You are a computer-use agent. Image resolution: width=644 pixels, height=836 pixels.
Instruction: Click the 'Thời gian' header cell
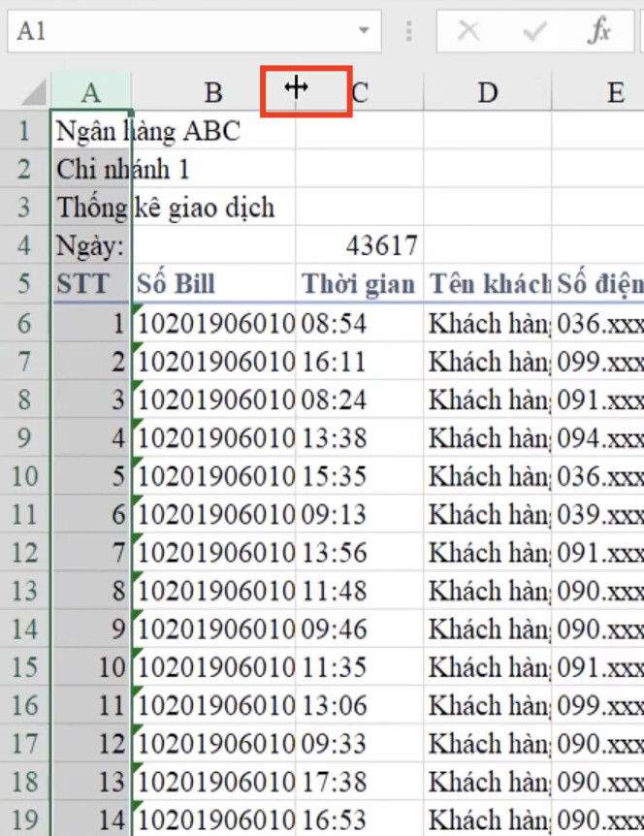click(360, 283)
